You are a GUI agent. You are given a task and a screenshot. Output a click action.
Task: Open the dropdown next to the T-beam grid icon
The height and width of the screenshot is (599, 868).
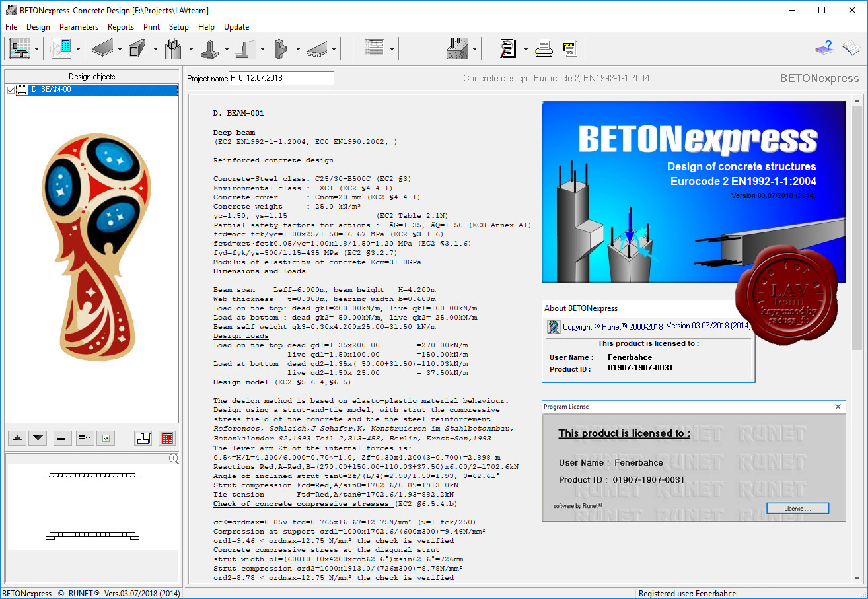coord(37,49)
